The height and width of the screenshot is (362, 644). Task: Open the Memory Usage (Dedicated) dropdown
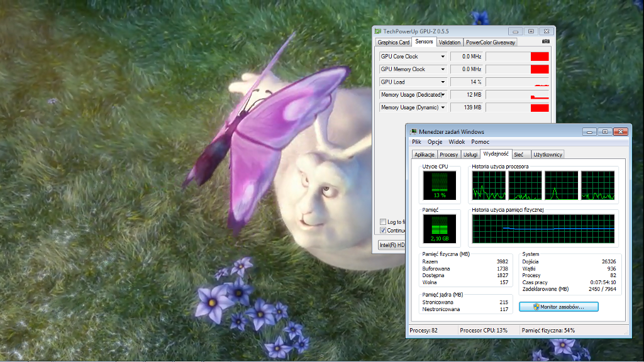click(x=443, y=95)
